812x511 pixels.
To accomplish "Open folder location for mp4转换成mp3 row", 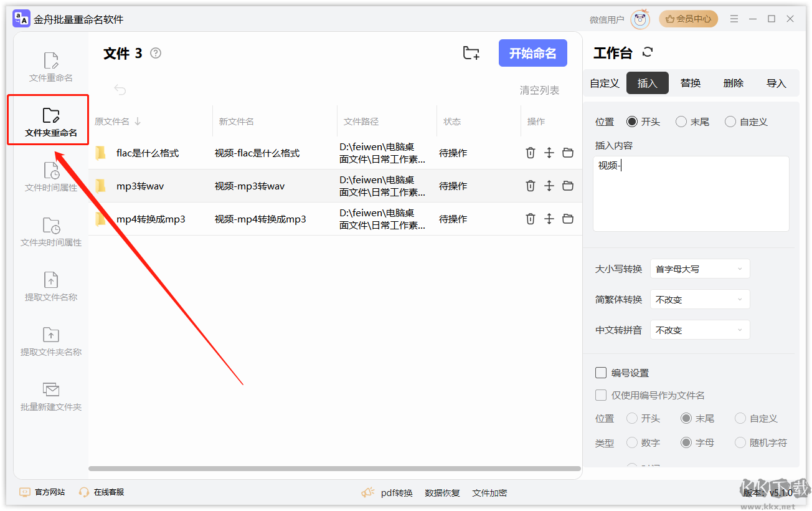I will [568, 219].
